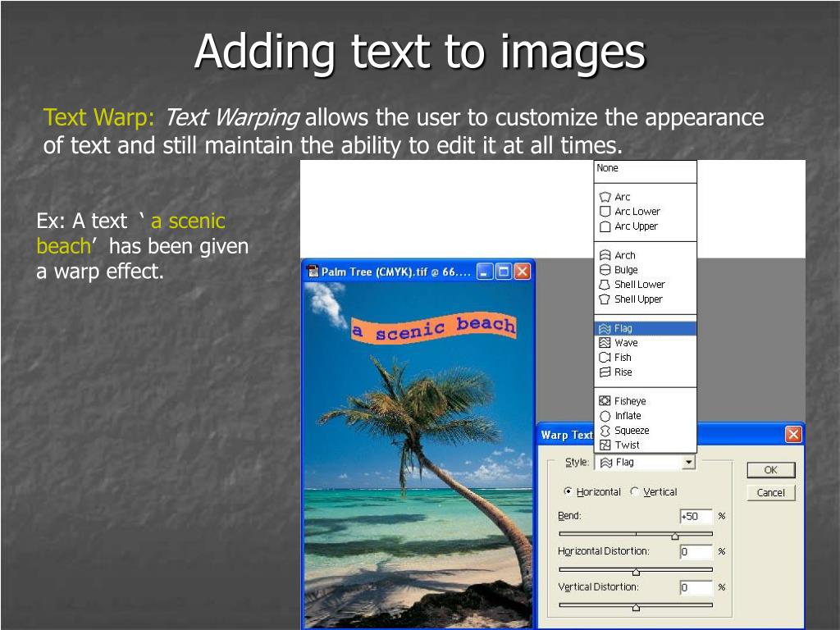Select the Fish warp icon
The image size is (840, 630).
(x=605, y=358)
